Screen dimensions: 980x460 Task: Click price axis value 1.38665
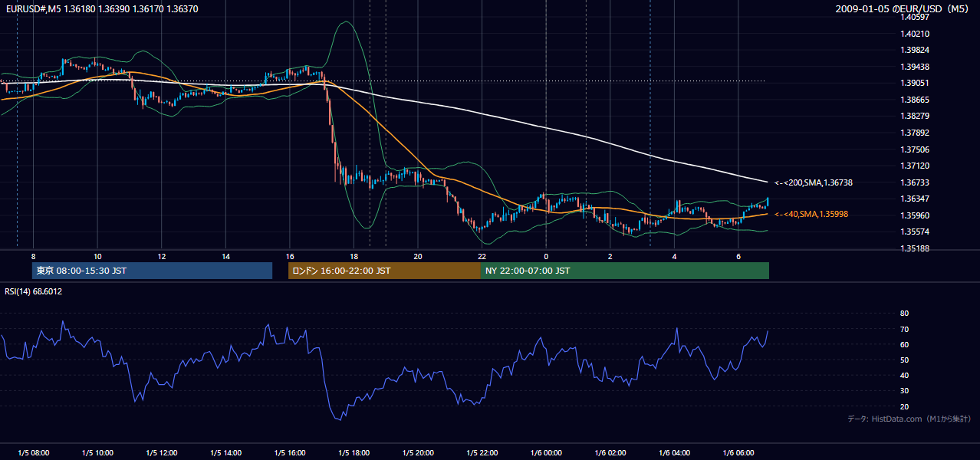915,100
